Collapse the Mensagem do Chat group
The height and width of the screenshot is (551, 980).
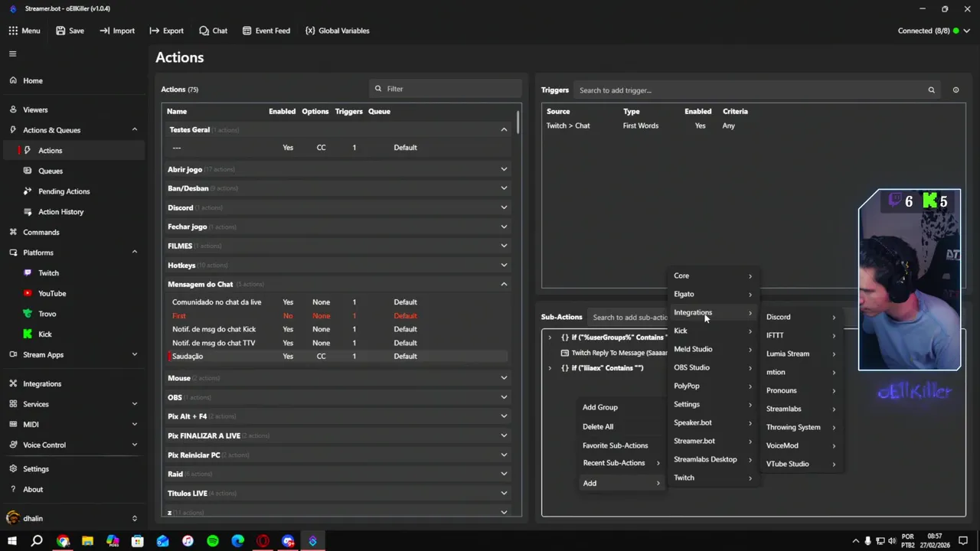[x=504, y=284]
